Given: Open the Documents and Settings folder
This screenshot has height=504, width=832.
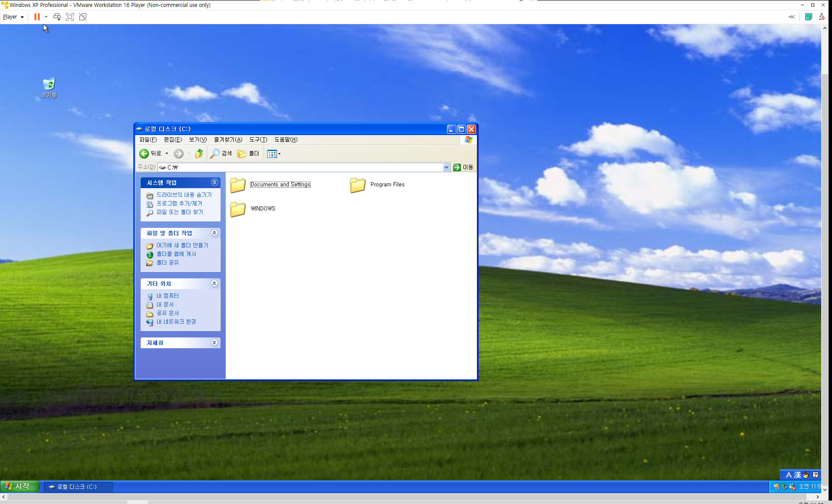Looking at the screenshot, I should coord(238,185).
